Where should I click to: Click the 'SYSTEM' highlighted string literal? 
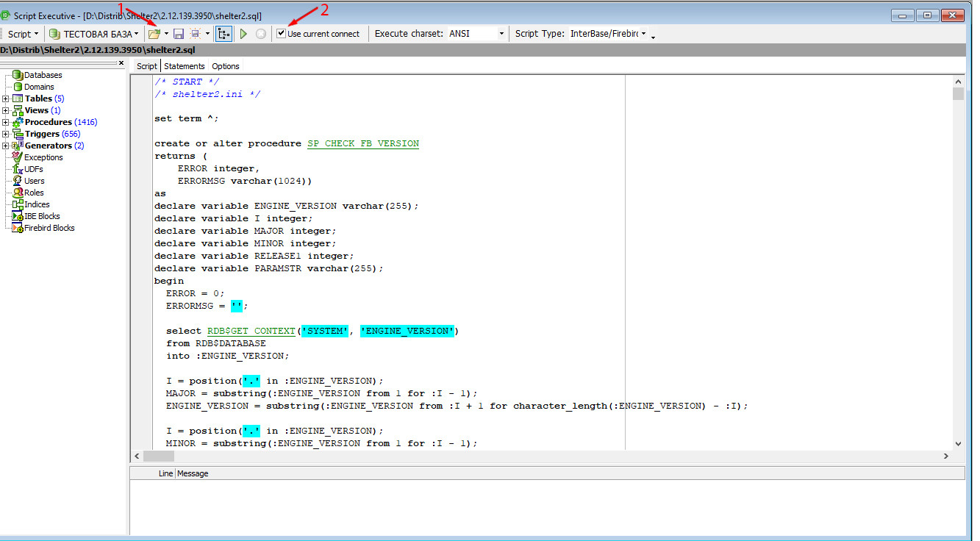(325, 331)
